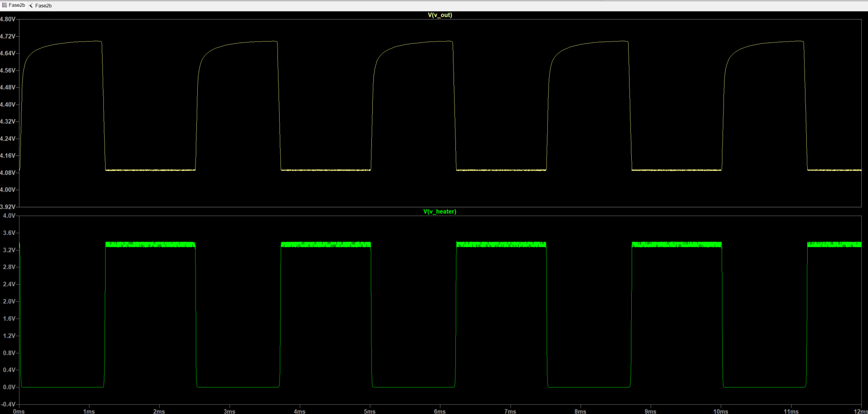Screen dimensions: 868x414
Task: Click the 1ms time axis label
Action: (89, 411)
